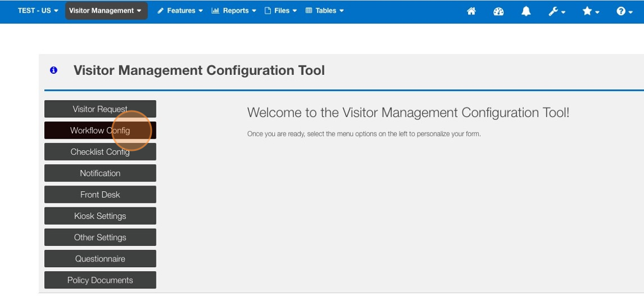Go to the Notification section
This screenshot has width=644, height=296.
click(100, 173)
